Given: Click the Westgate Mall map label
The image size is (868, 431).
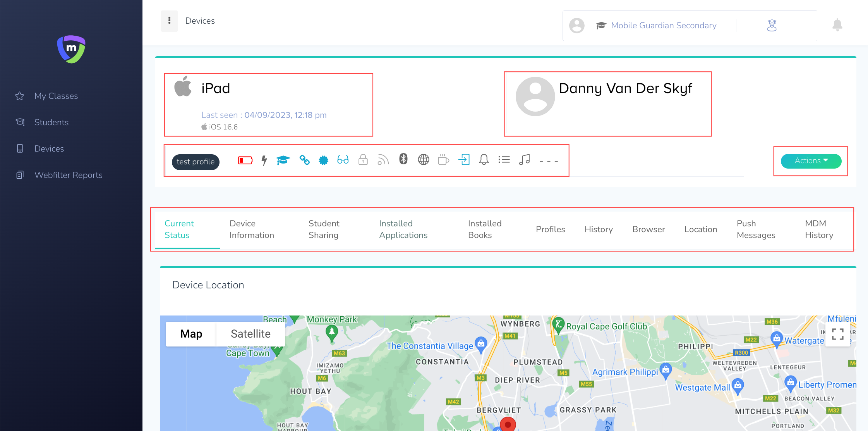Looking at the screenshot, I should 702,388.
